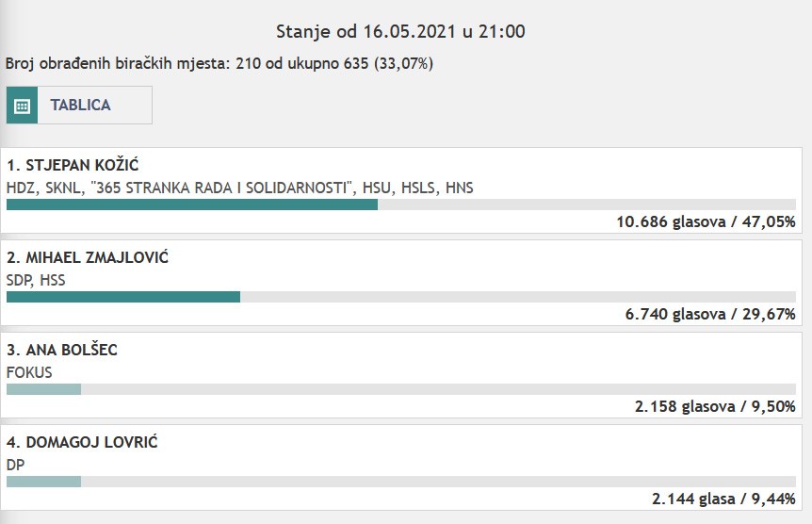The width and height of the screenshot is (812, 524).
Task: Click the teal table grid icon
Action: [22, 106]
